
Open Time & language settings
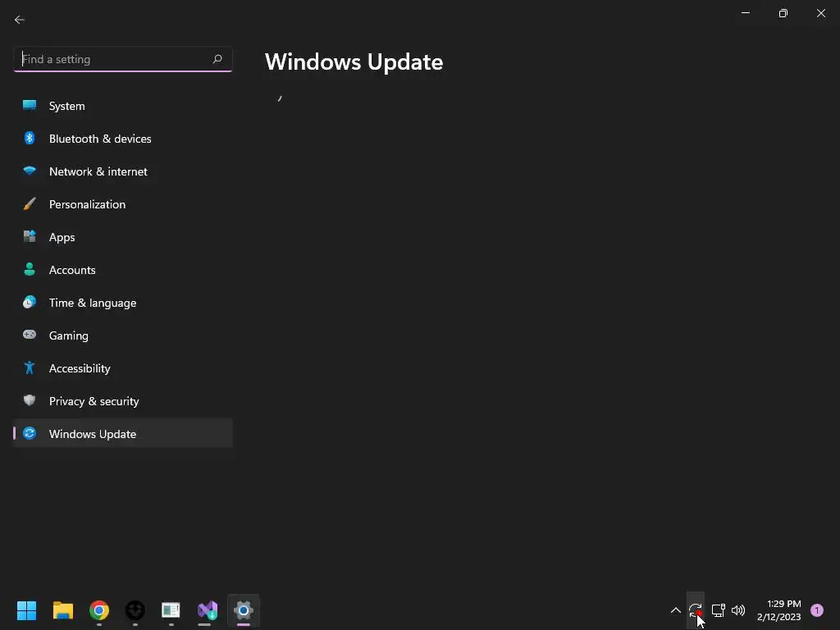click(x=123, y=303)
